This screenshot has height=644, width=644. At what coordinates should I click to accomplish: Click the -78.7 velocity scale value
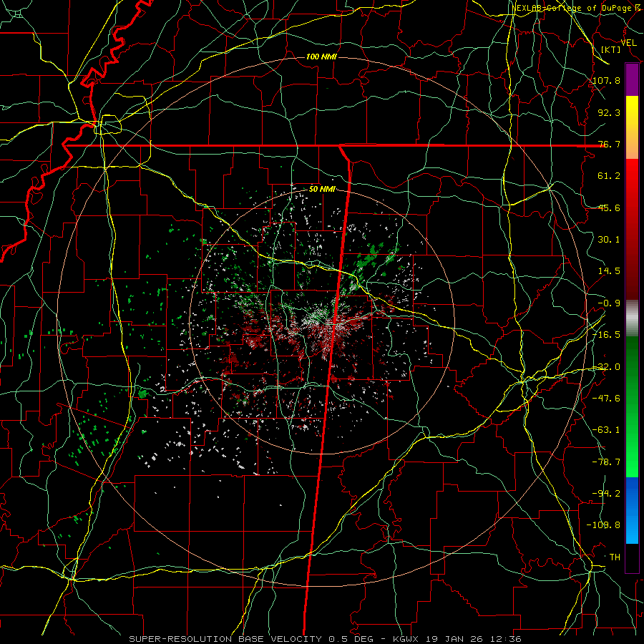click(x=606, y=462)
